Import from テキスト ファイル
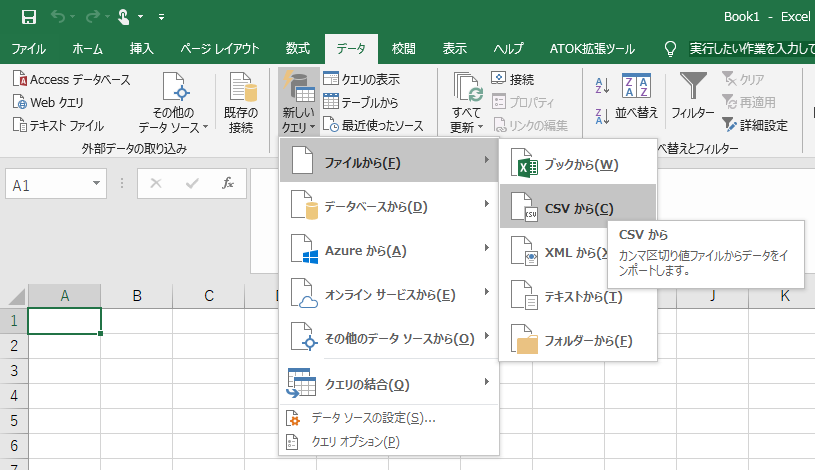Image resolution: width=815 pixels, height=470 pixels. click(x=58, y=125)
